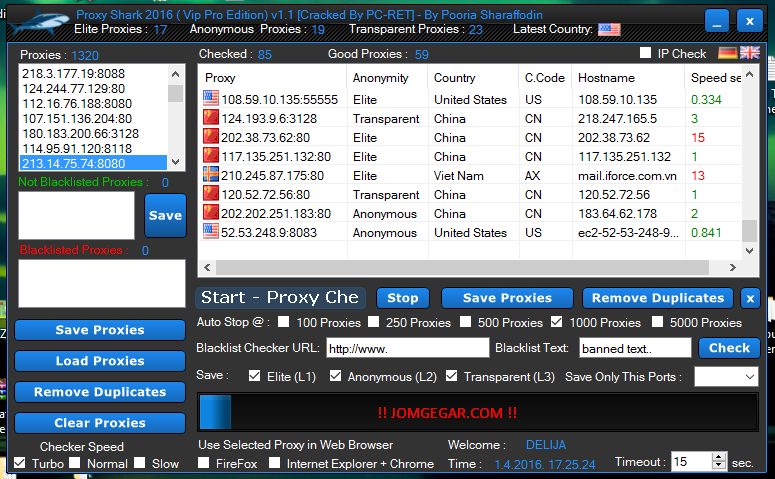Open Save Only This Ports dropdown
This screenshot has width=775, height=479.
click(750, 377)
